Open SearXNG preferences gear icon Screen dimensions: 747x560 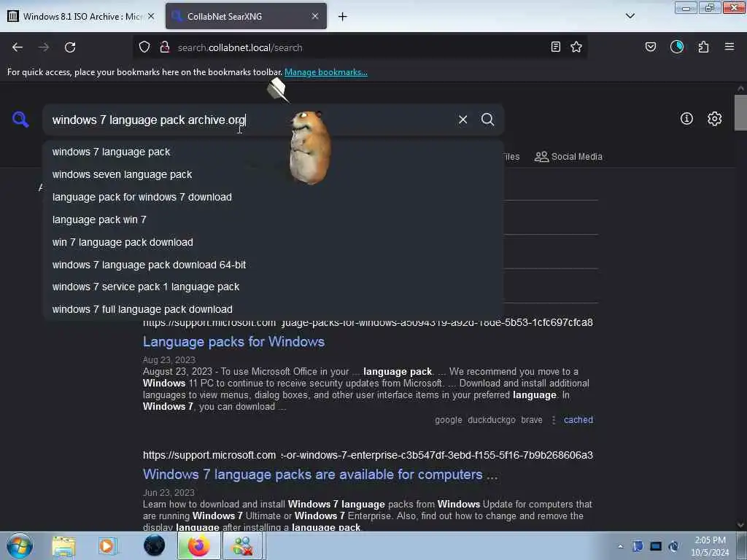click(714, 119)
